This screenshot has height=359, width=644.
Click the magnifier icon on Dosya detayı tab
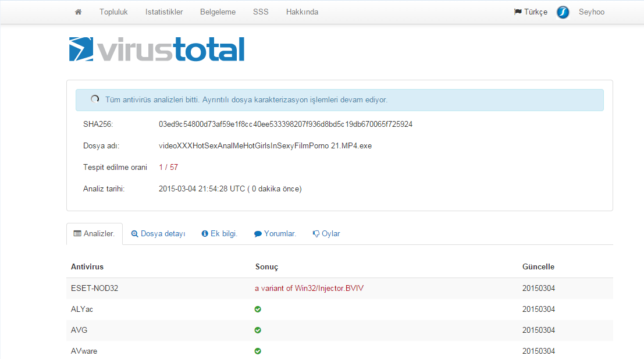134,234
